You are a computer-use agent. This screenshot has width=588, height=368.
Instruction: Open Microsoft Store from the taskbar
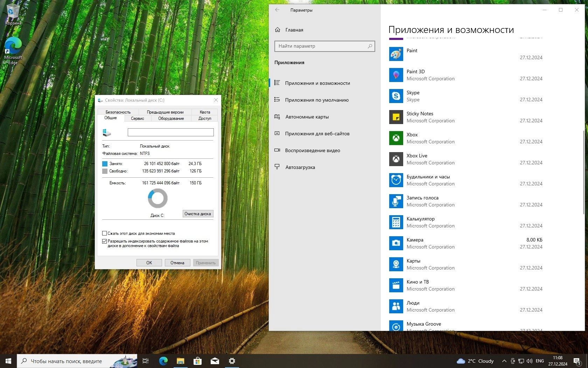pyautogui.click(x=198, y=361)
